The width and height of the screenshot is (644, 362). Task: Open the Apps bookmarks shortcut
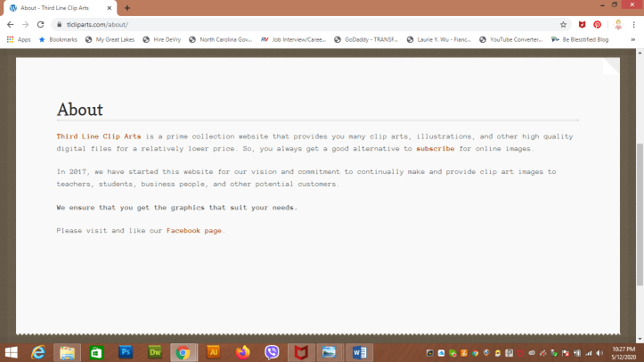[x=19, y=39]
